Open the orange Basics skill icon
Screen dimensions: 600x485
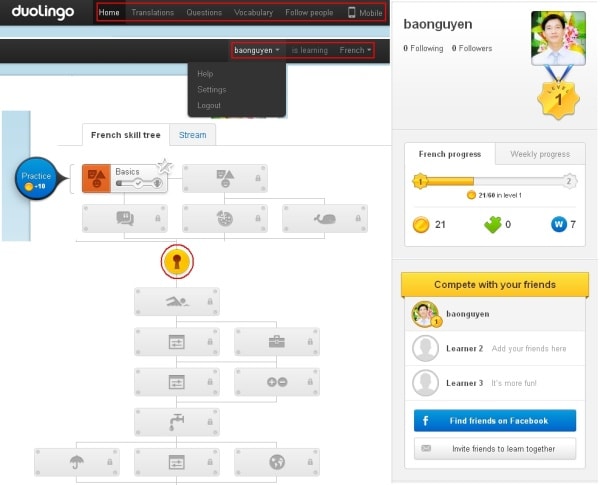pyautogui.click(x=96, y=178)
